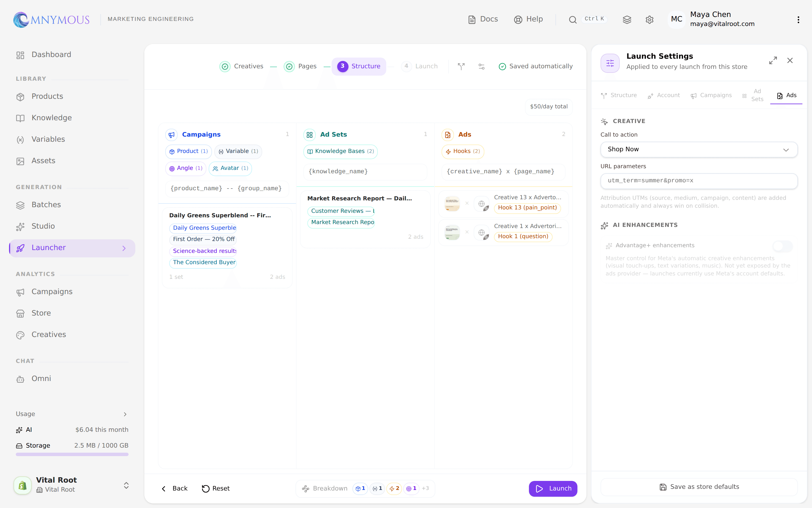
Task: Open the Call to action dropdown
Action: (699, 150)
